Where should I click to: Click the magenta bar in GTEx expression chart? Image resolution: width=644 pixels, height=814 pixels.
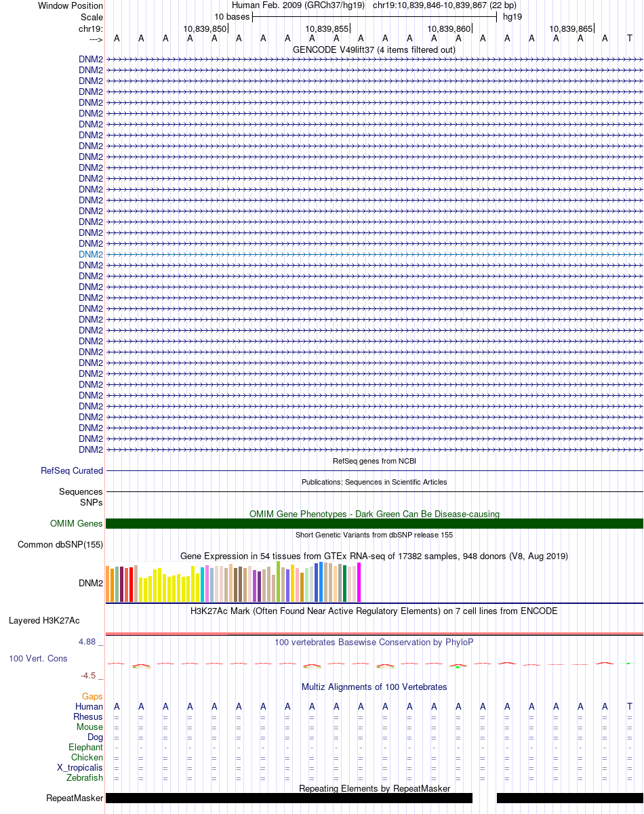point(359,582)
